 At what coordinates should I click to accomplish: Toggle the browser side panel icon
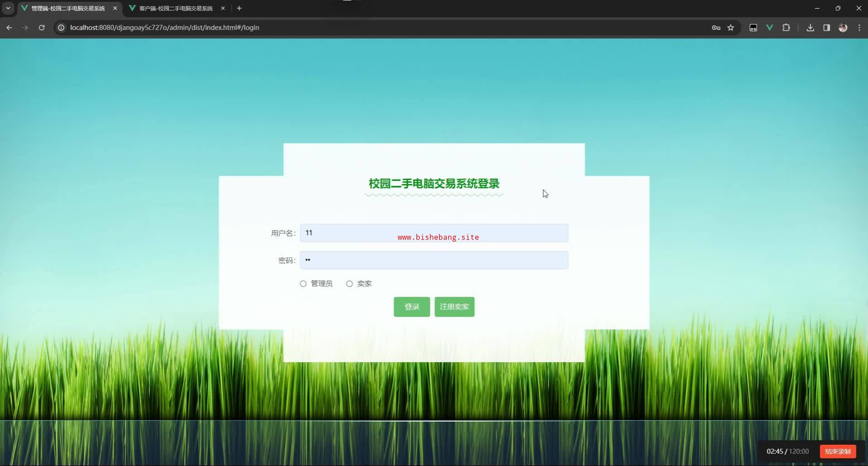pos(827,28)
